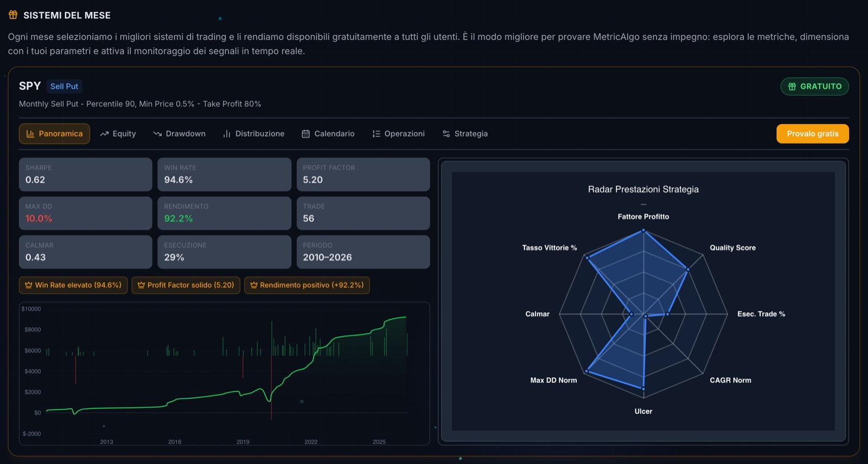Click Esec. Trade % radar label
Screen dimensions: 868x464
click(761, 314)
